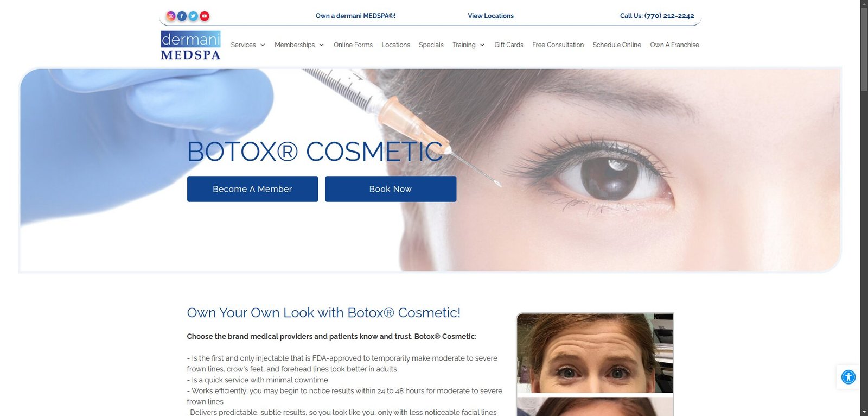The height and width of the screenshot is (416, 868).
Task: Open the Own a dermani MEDSPA link
Action: [356, 16]
